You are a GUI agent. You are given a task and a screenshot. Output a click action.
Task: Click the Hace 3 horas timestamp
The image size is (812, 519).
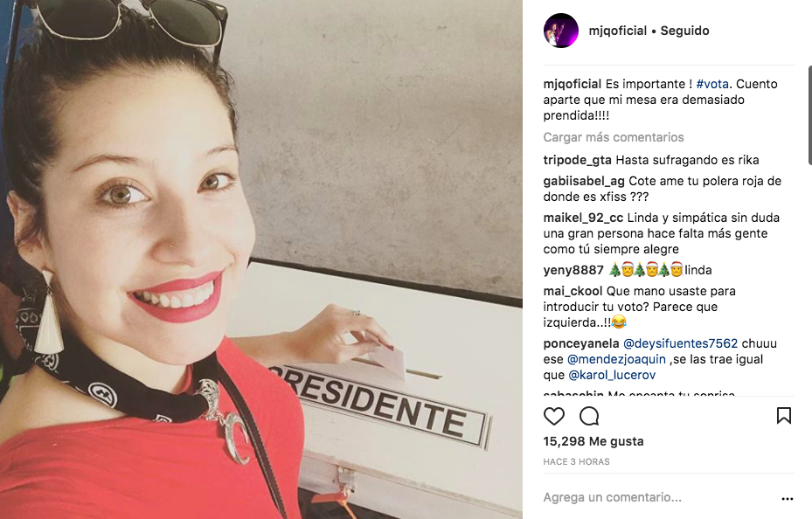(x=576, y=461)
